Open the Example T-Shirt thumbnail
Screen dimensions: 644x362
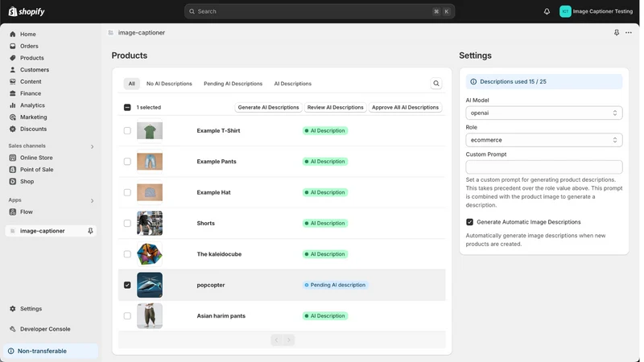150,130
